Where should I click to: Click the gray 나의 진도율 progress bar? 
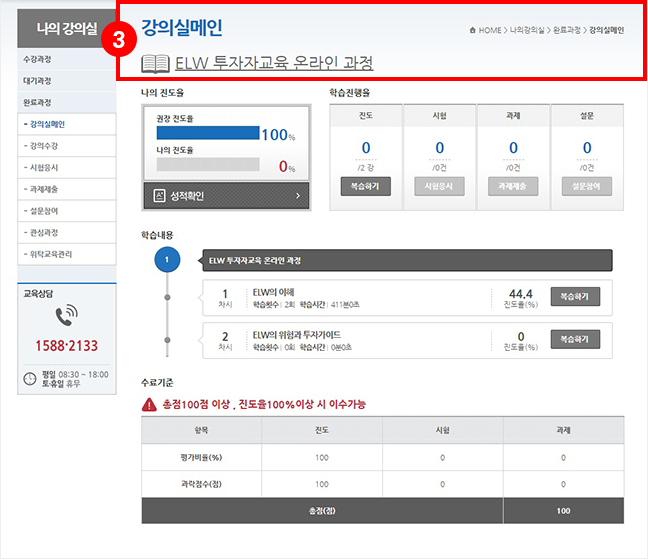pos(208,164)
